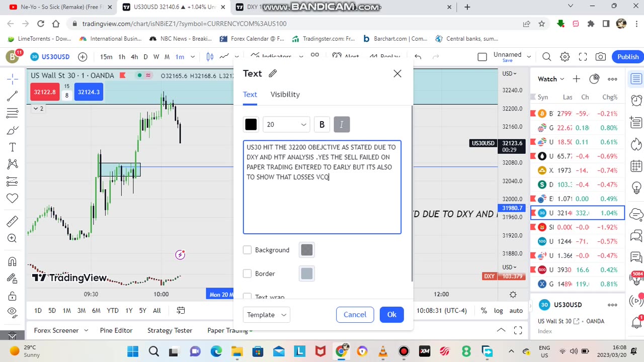Enter fullscreen mode icon

pos(583,57)
